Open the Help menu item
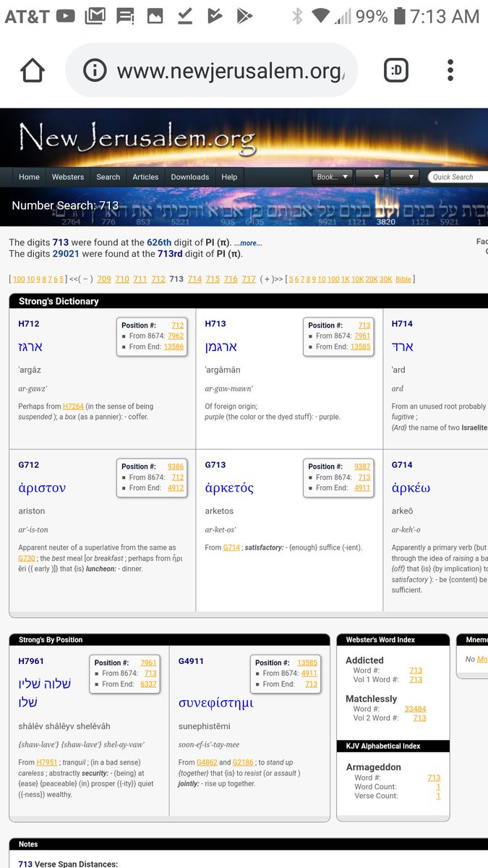Viewport: 488px width, 868px height. tap(229, 177)
